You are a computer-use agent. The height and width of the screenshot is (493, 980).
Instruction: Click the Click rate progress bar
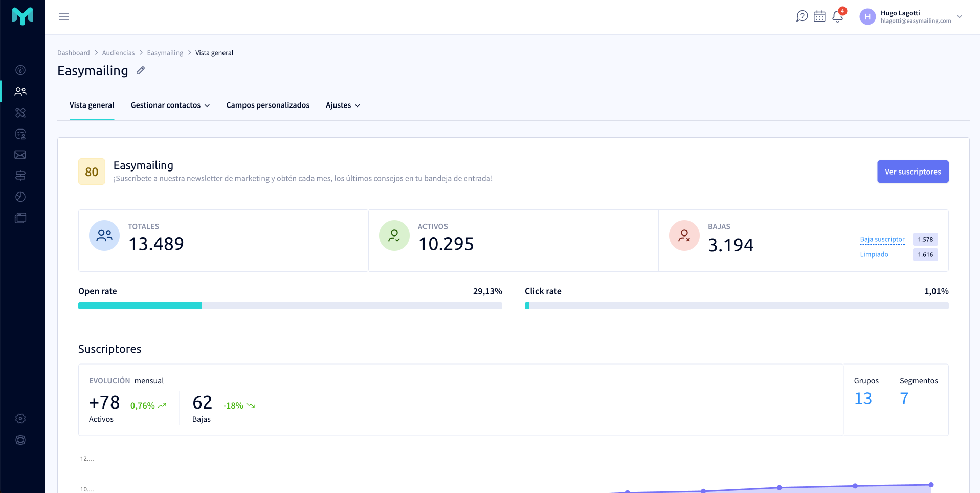[737, 306]
